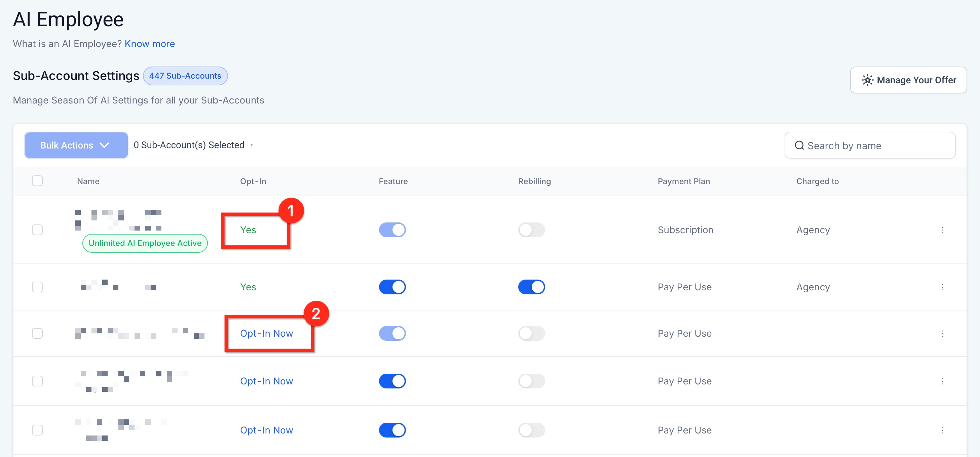This screenshot has width=980, height=457.
Task: Turn off Feature toggle in fourth row
Action: pyautogui.click(x=392, y=381)
